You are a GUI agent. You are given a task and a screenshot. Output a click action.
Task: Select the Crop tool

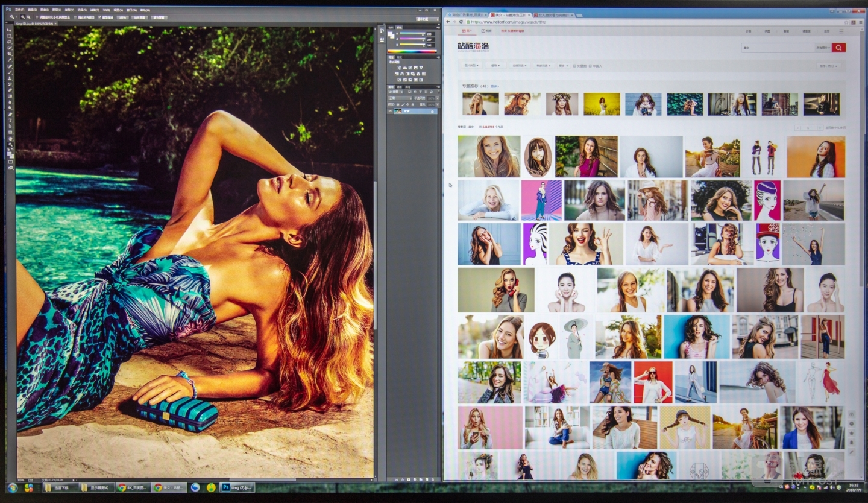10,54
